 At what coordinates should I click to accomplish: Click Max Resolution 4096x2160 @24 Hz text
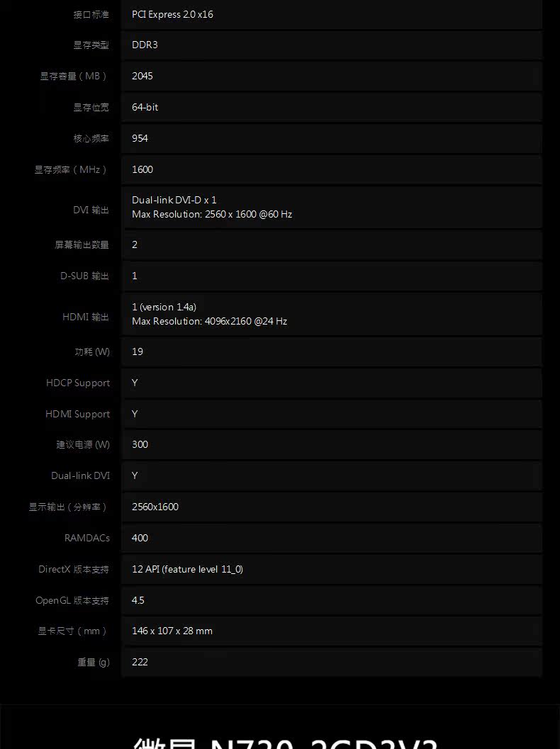209,321
